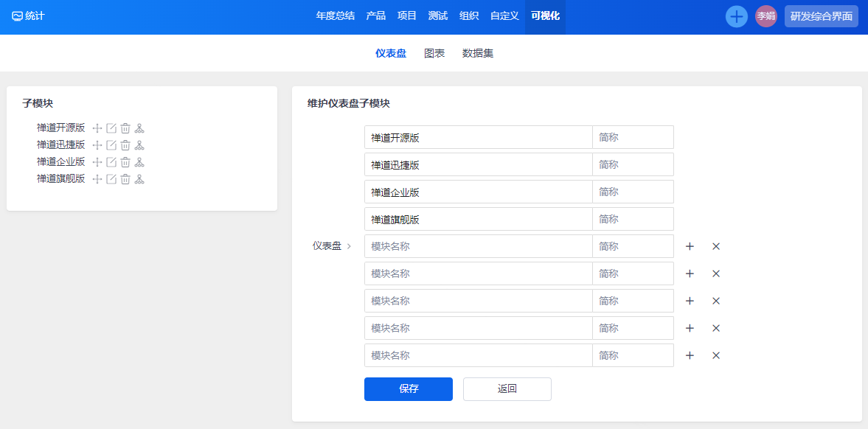Open child modules tree icon for 禅道企业版

click(x=139, y=162)
